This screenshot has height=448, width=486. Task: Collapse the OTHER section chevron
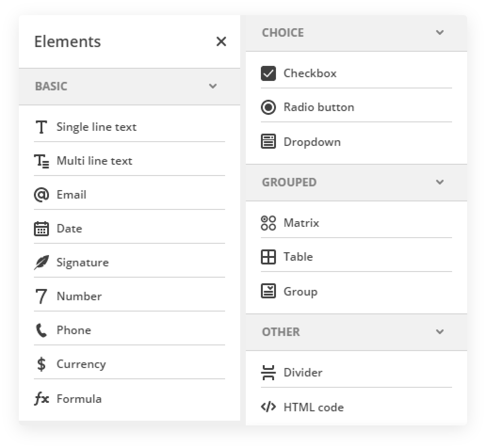(440, 332)
